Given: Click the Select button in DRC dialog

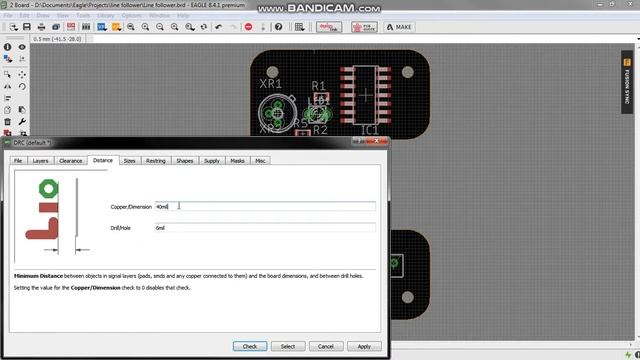Looking at the screenshot, I should click(x=288, y=346).
